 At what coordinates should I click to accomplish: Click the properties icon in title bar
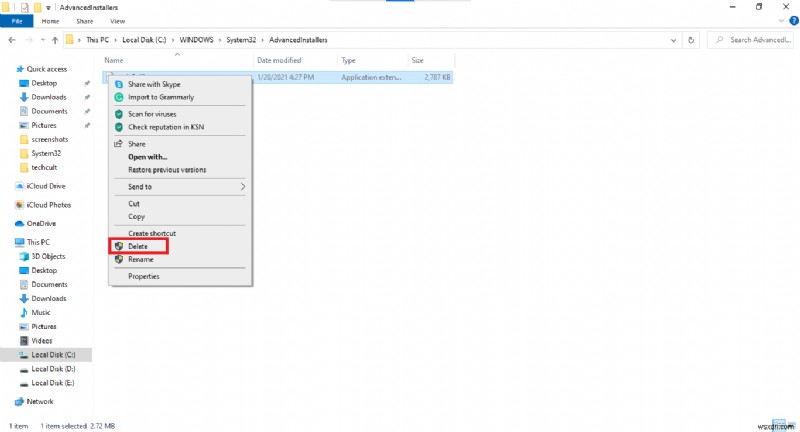coord(24,7)
